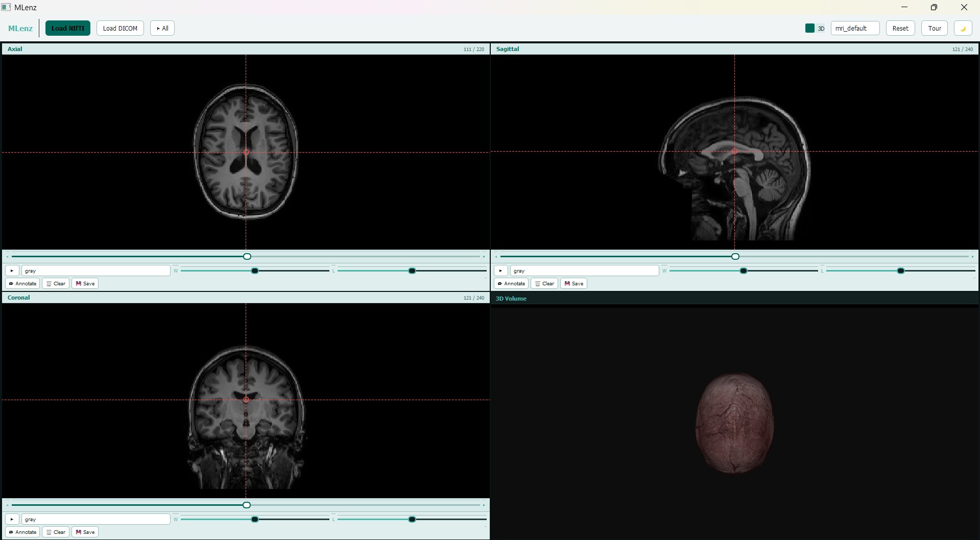Viewport: 980px width, 540px height.
Task: Click the Coronal slice counter 121 / 240
Action: tap(474, 298)
